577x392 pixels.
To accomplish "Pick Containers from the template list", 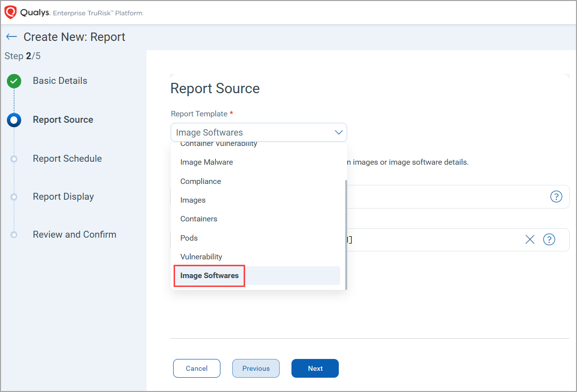I will point(199,219).
